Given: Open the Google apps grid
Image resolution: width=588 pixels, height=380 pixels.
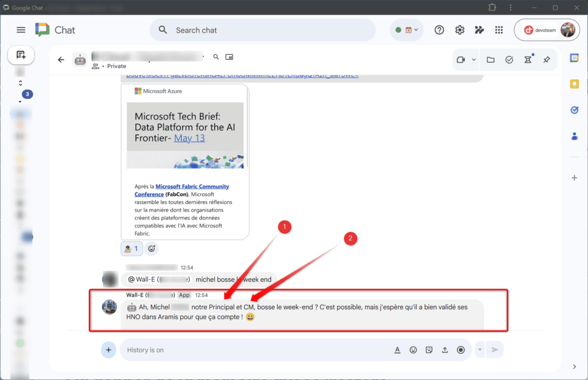Looking at the screenshot, I should 499,30.
